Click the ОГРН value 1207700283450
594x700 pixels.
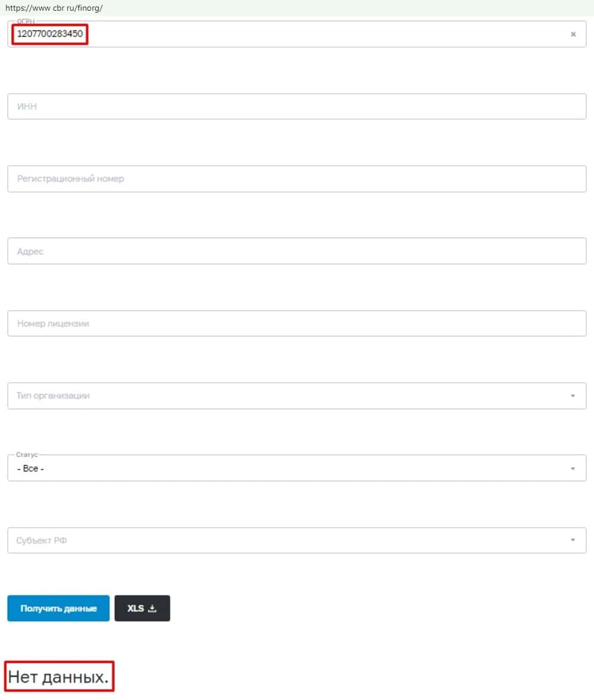pos(50,34)
